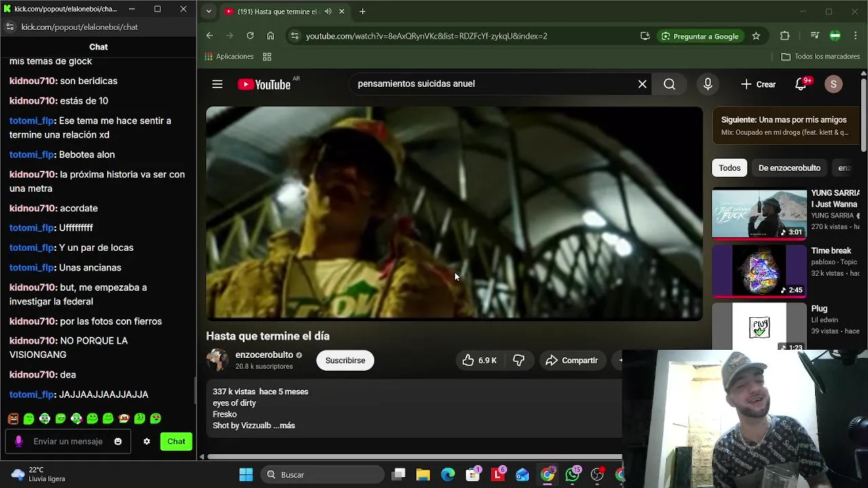The height and width of the screenshot is (488, 868).
Task: Open Microsoft Edge from taskbar
Action: (448, 474)
